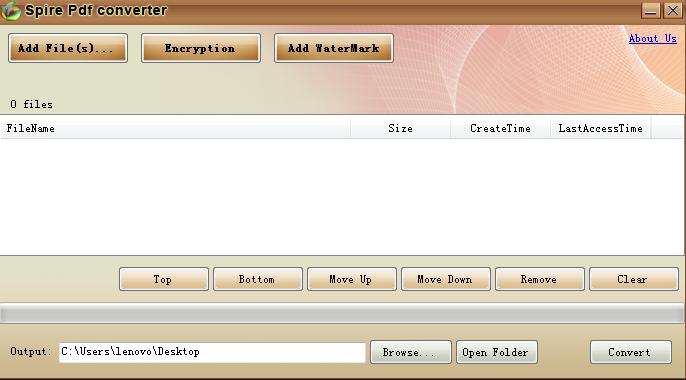Click the conversion progress bar
This screenshot has width=686, height=380.
tap(342, 314)
